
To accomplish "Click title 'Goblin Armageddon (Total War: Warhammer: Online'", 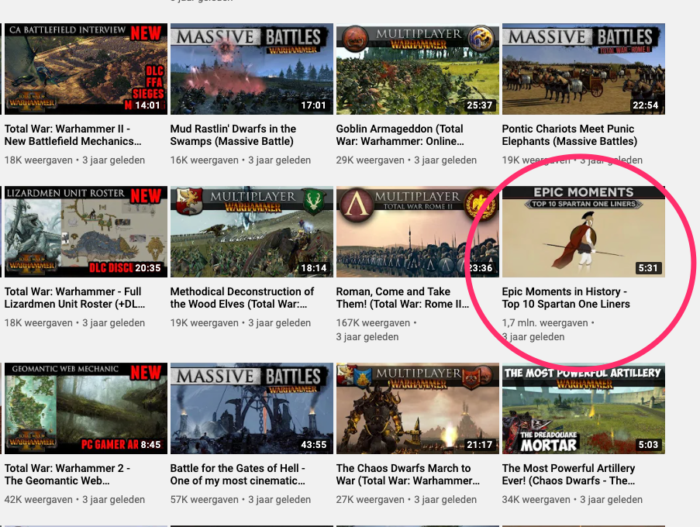I will [400, 135].
